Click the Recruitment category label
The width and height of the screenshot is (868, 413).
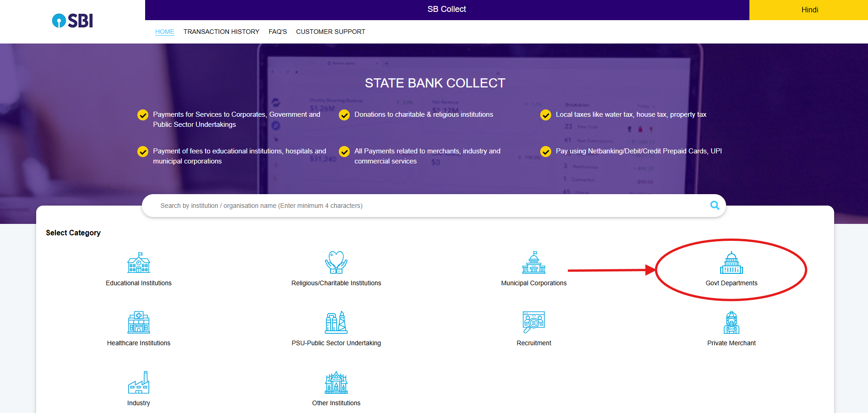coord(534,343)
